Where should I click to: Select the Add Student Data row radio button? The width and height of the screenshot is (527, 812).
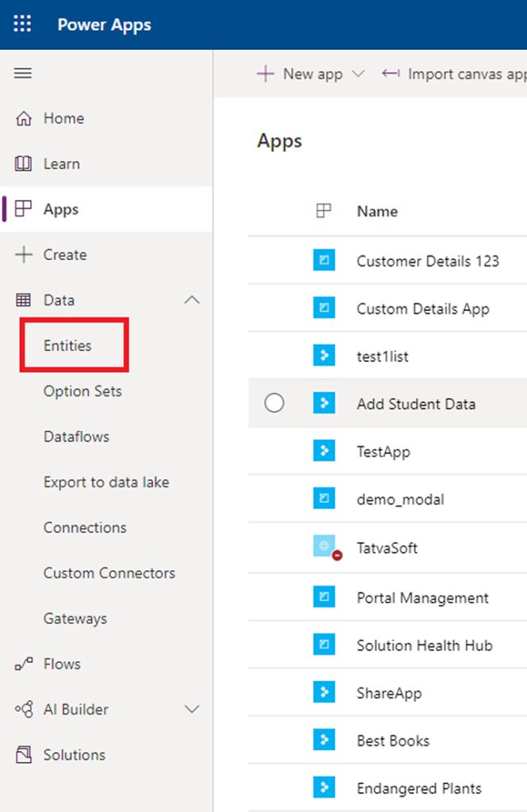point(274,403)
